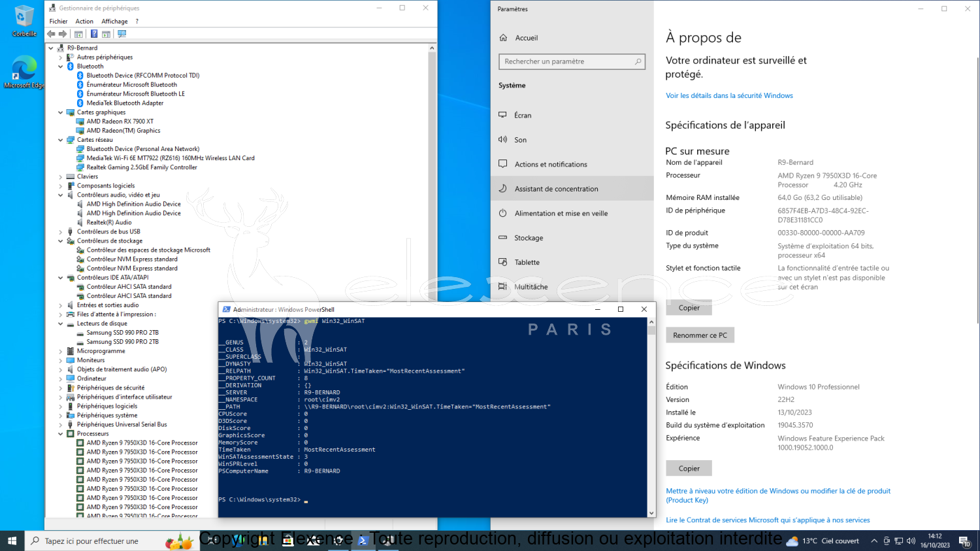Click the PowerShell taskbar icon
The width and height of the screenshot is (980, 551).
363,541
